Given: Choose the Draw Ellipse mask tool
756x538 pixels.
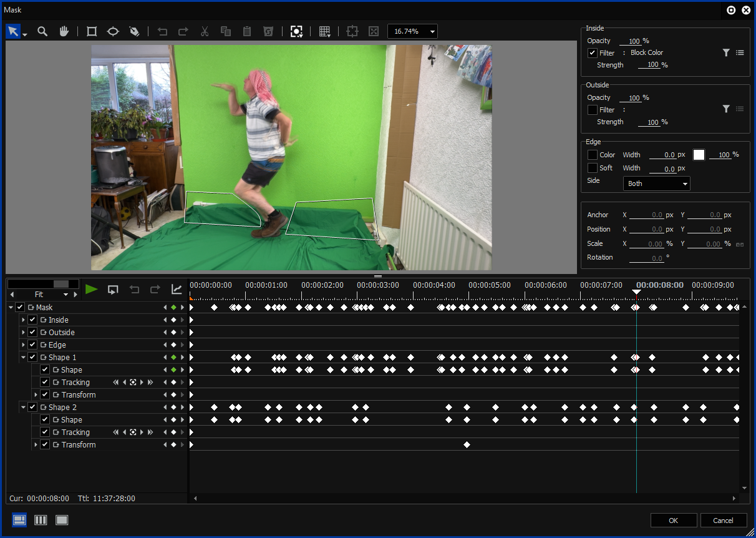Looking at the screenshot, I should (113, 31).
